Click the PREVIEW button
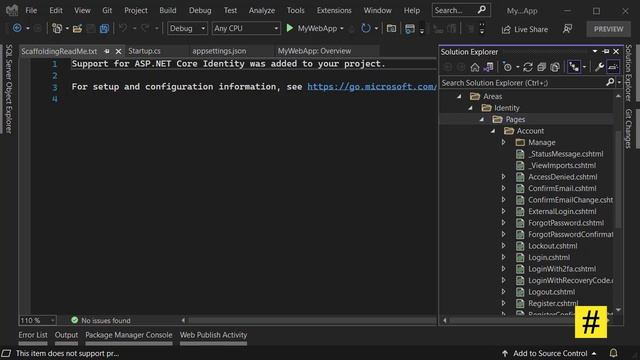Screen dimensions: 640x360 (608, 29)
